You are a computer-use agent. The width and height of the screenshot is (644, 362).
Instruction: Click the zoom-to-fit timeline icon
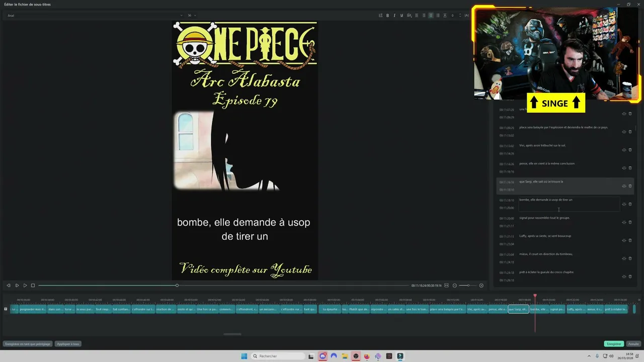[446, 286]
